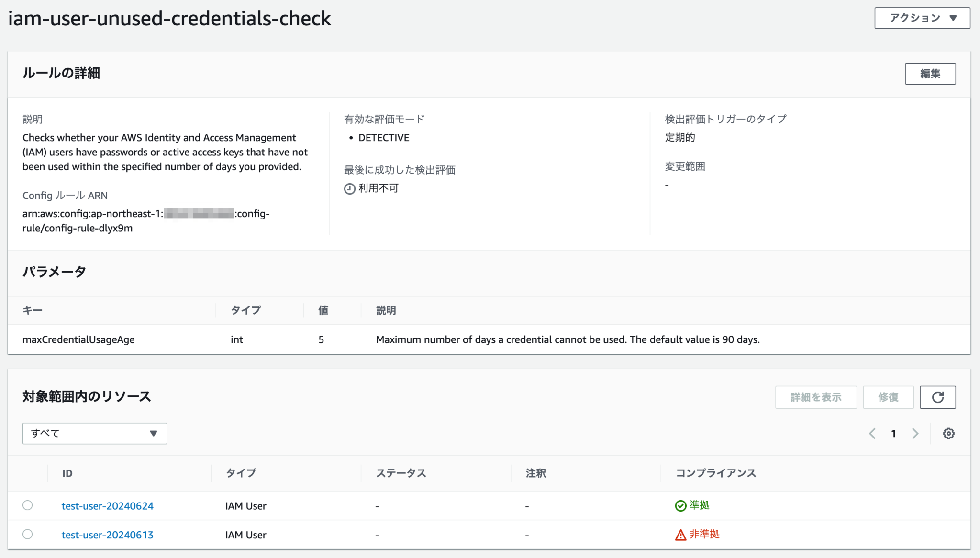
Task: Go to previous page with left chevron
Action: [x=872, y=433]
